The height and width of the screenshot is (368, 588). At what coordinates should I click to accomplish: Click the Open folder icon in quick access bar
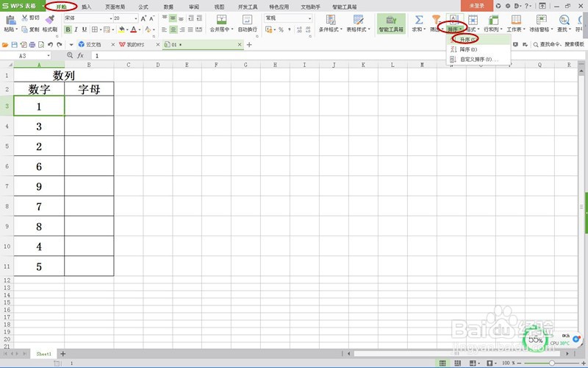(5, 45)
